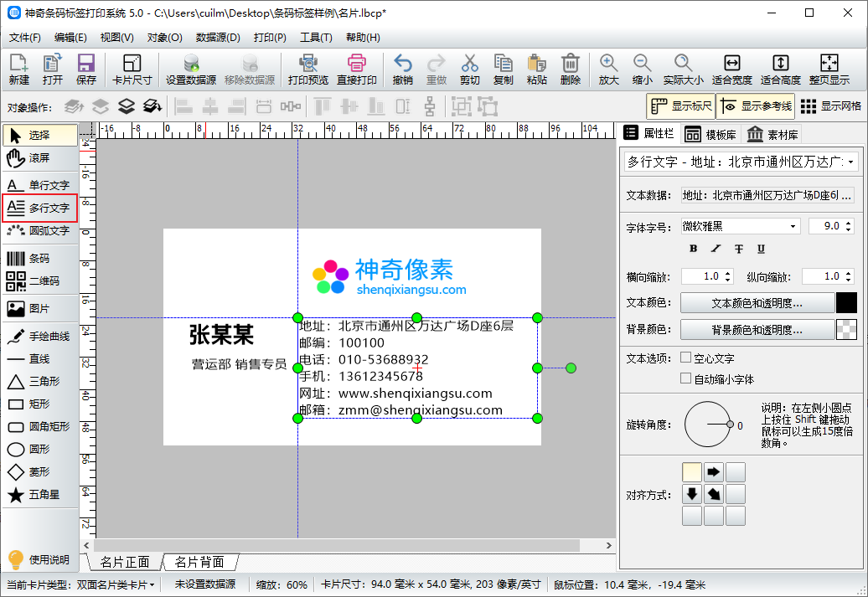Click the 旋转角度 rotation dial
The image size is (868, 597).
708,425
